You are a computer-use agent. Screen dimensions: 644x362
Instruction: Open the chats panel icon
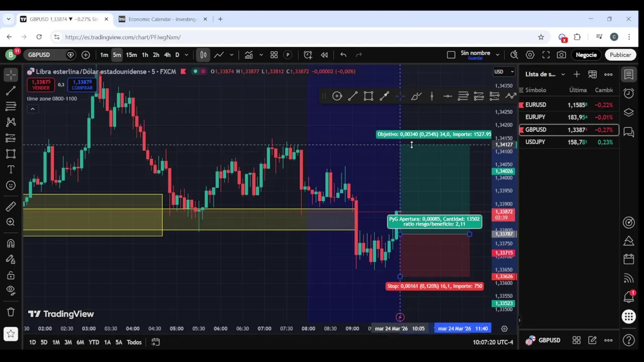[x=629, y=132]
